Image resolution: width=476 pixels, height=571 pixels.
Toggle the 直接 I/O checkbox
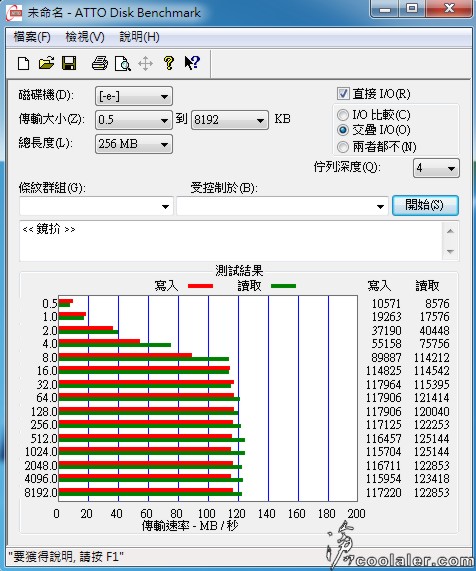tap(343, 94)
